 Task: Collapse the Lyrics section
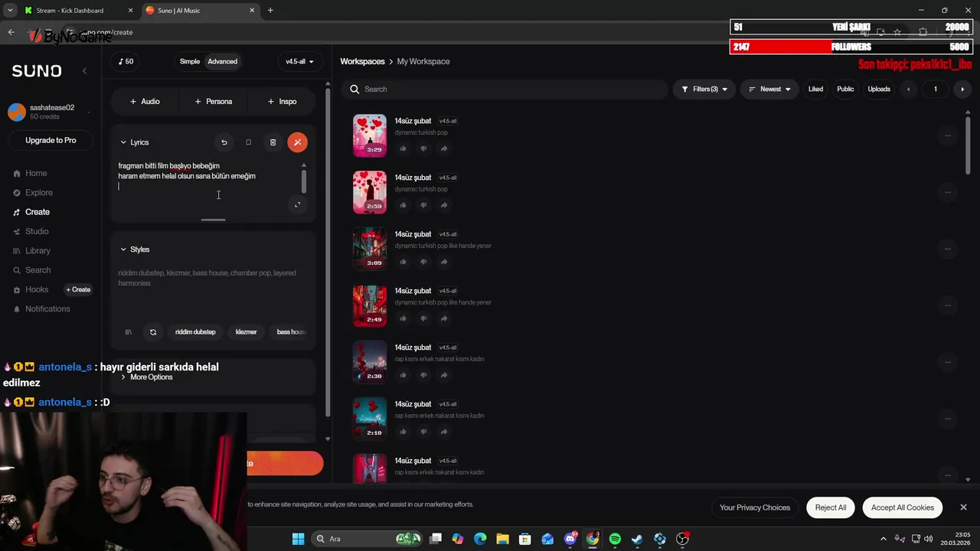pyautogui.click(x=134, y=142)
